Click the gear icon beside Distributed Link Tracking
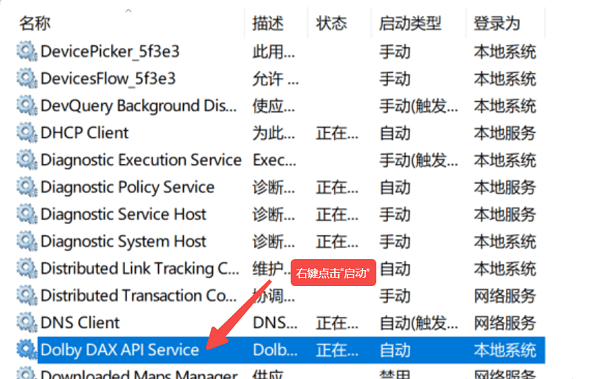 tap(27, 268)
